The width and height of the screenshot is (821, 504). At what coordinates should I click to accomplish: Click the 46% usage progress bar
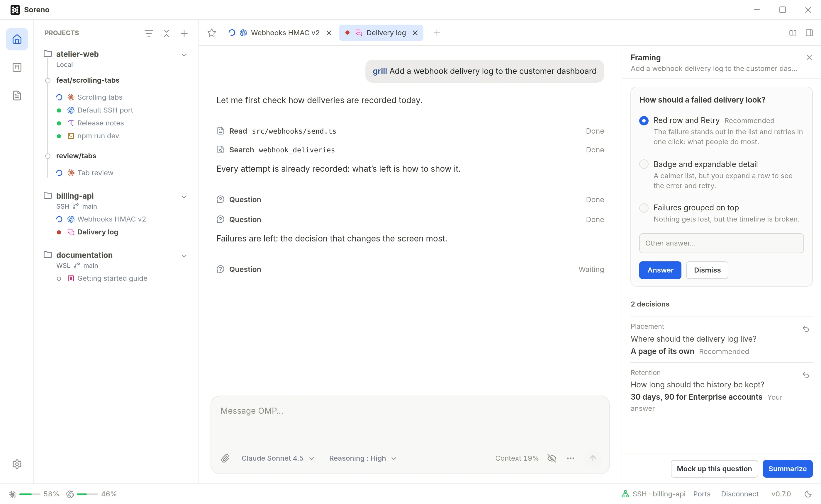click(x=87, y=494)
